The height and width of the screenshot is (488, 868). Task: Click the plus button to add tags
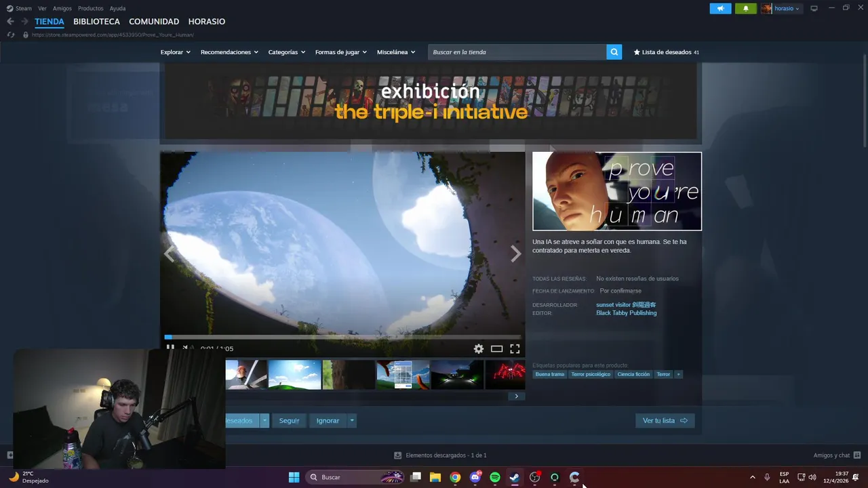point(678,374)
